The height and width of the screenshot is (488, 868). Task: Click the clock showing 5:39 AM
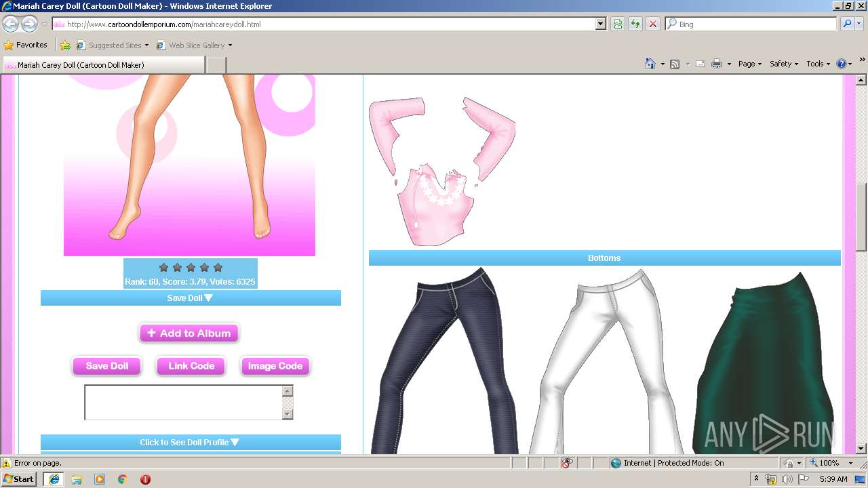click(833, 479)
